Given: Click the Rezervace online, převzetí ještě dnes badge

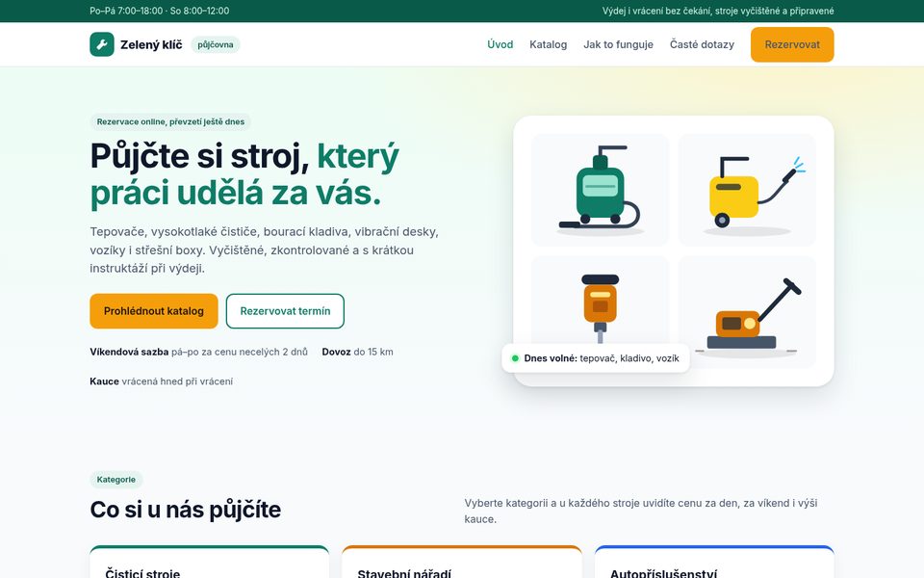Looking at the screenshot, I should click(x=170, y=122).
